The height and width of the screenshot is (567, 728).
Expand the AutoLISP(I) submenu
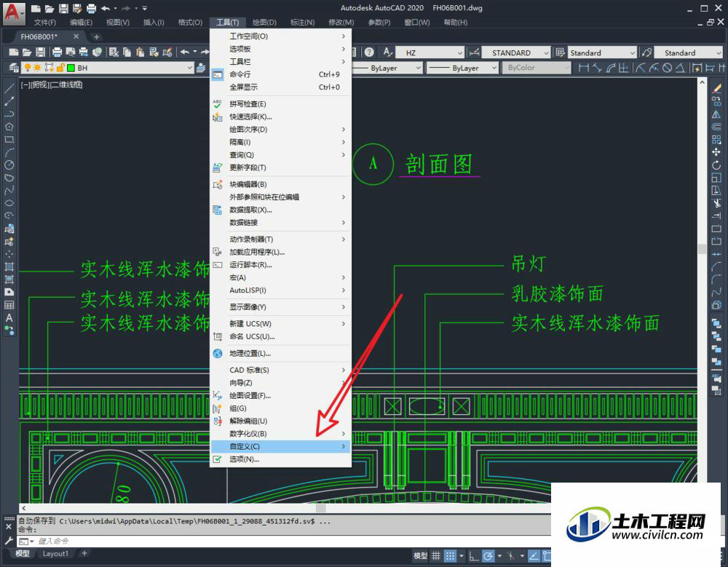[281, 290]
